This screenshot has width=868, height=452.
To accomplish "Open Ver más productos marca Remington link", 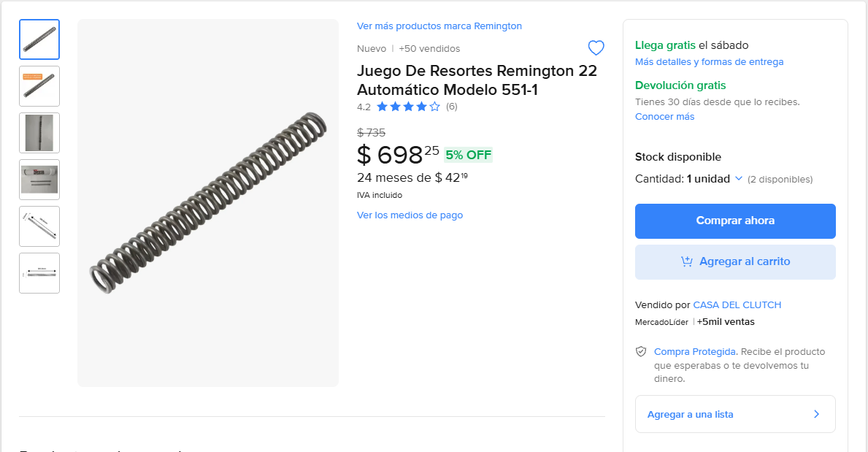I will click(x=439, y=26).
